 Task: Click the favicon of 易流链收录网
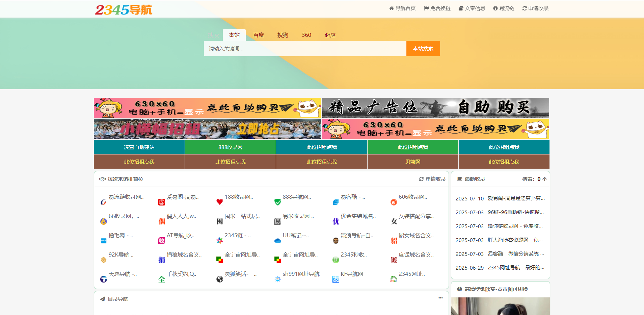(x=104, y=202)
